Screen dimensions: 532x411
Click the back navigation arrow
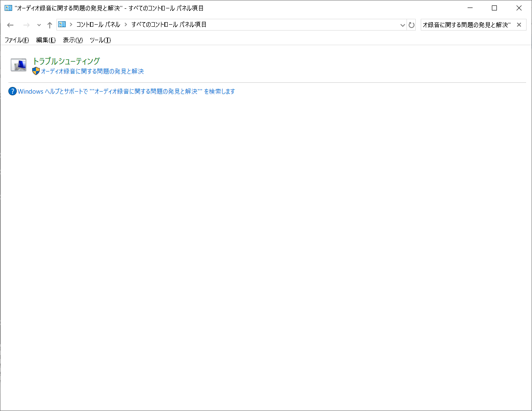coord(10,25)
